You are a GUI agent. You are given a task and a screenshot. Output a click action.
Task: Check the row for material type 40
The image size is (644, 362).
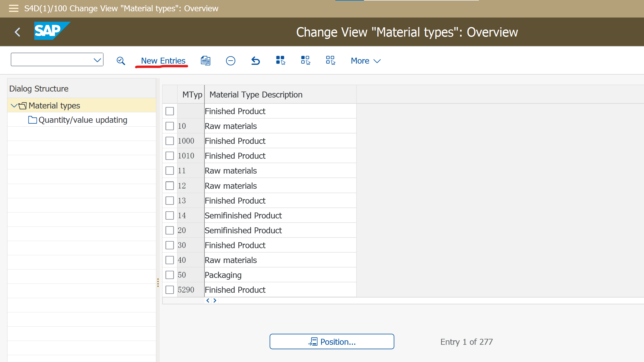coord(170,260)
